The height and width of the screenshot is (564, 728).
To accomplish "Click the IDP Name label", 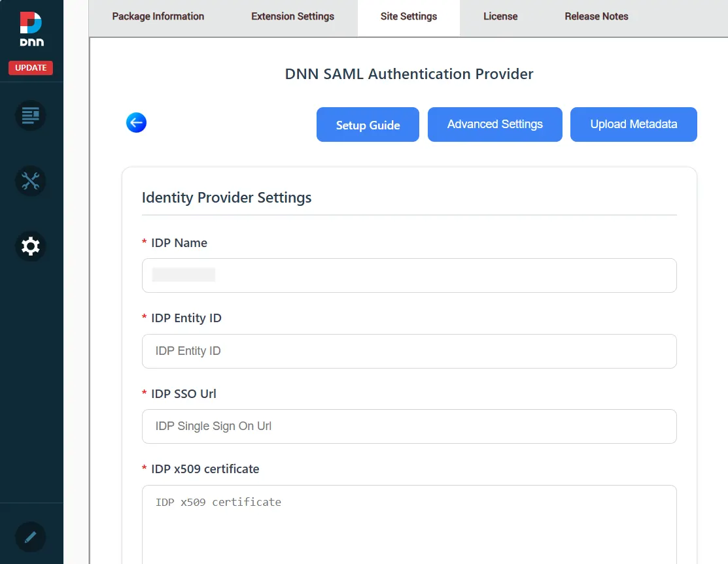I will (x=179, y=243).
